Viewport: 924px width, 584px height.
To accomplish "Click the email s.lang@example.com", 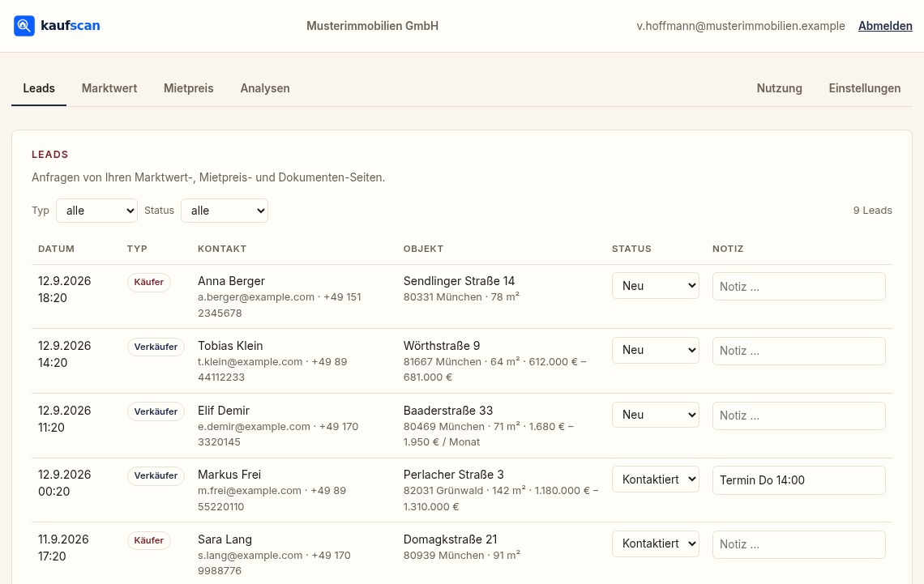I will click(250, 556).
